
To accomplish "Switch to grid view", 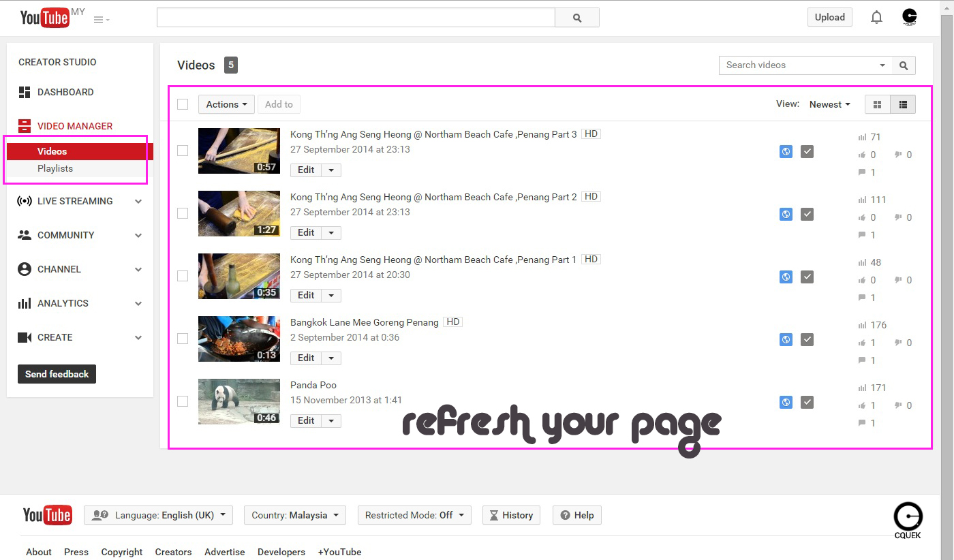I will pyautogui.click(x=878, y=104).
